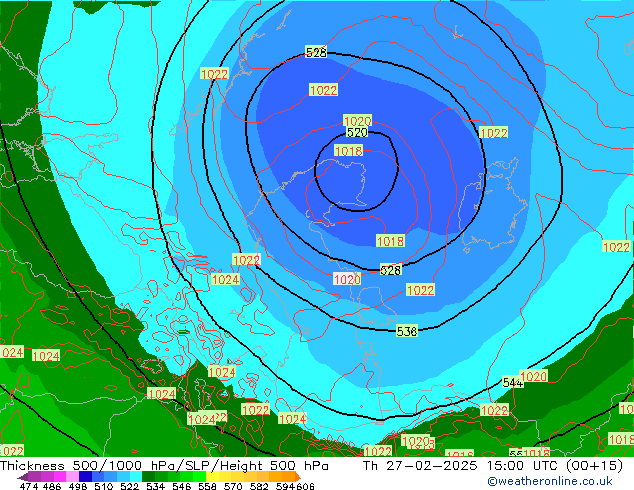
Task: Click the legend value 558
Action: (x=207, y=486)
